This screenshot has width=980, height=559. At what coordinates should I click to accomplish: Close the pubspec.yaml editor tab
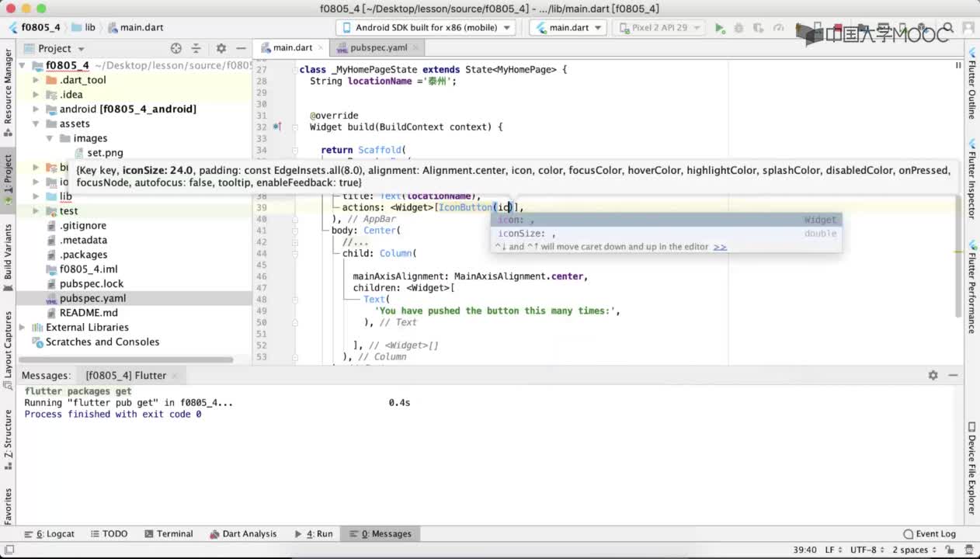click(x=415, y=48)
